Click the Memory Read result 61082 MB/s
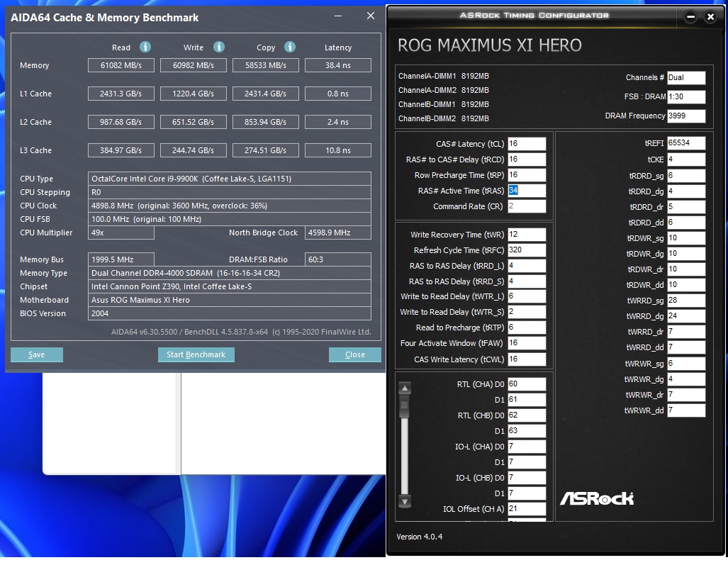 pyautogui.click(x=121, y=65)
